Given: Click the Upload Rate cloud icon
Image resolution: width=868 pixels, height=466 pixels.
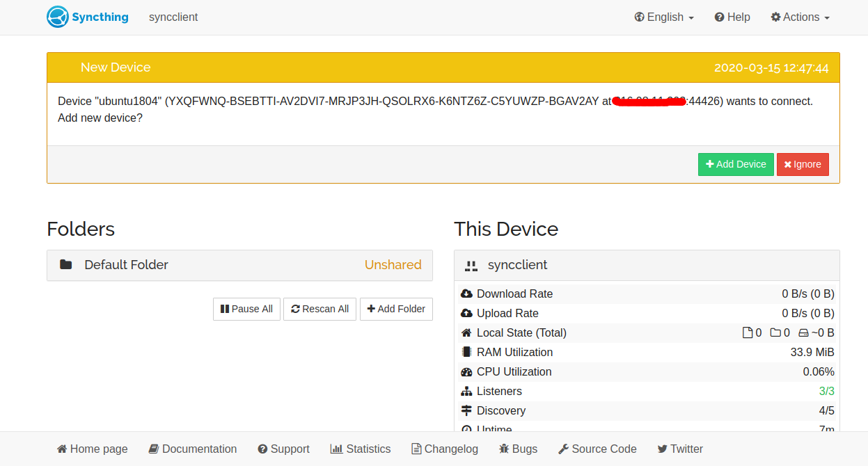Looking at the screenshot, I should (x=466, y=313).
